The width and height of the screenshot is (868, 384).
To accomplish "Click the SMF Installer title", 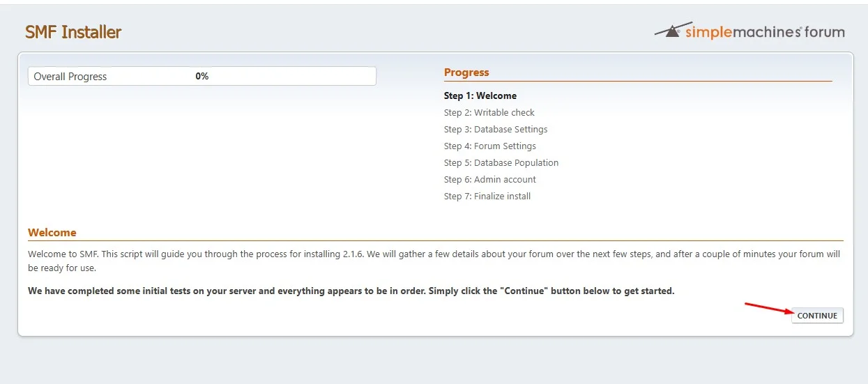I will tap(73, 32).
